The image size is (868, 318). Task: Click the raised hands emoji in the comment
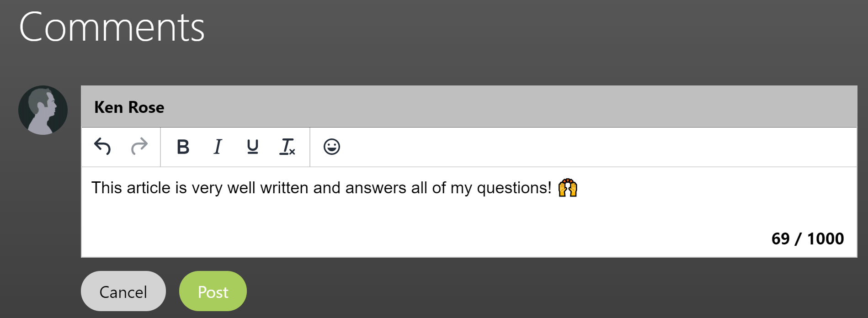tap(568, 188)
